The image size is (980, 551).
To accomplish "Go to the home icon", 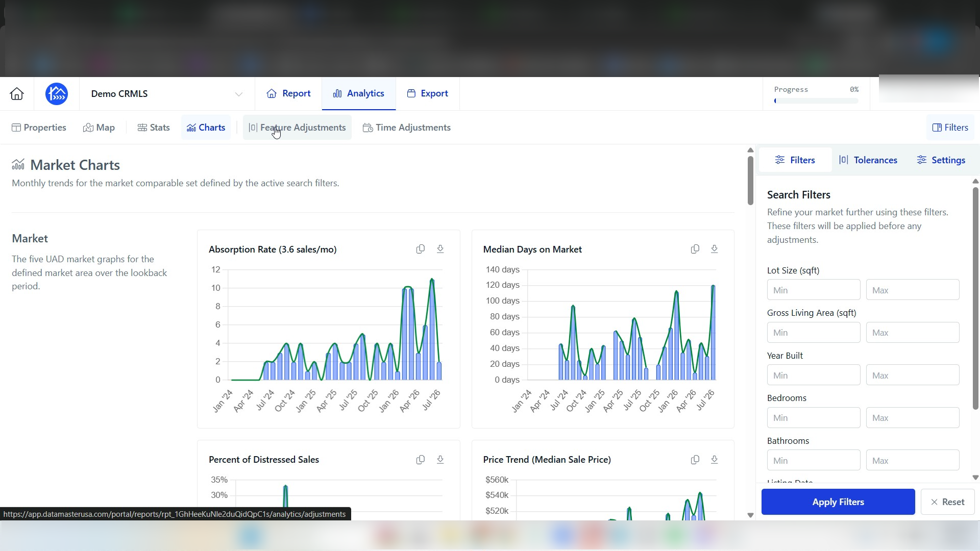I will (x=17, y=94).
